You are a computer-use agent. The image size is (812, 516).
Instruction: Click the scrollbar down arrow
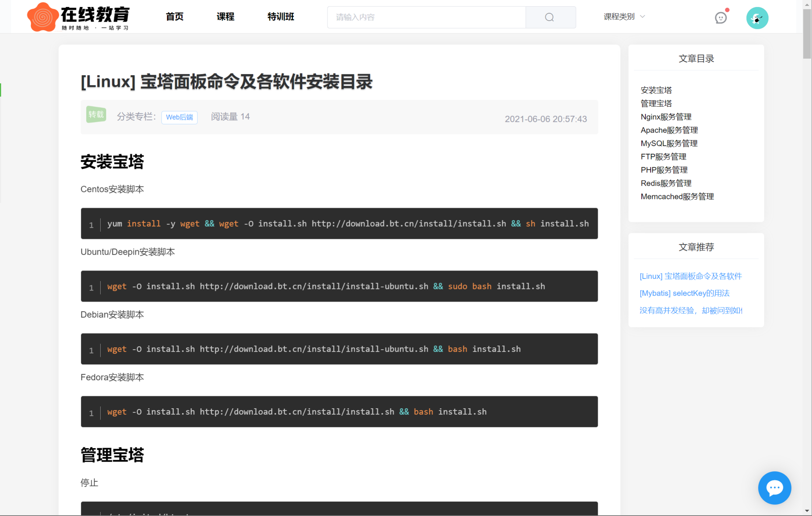point(807,511)
